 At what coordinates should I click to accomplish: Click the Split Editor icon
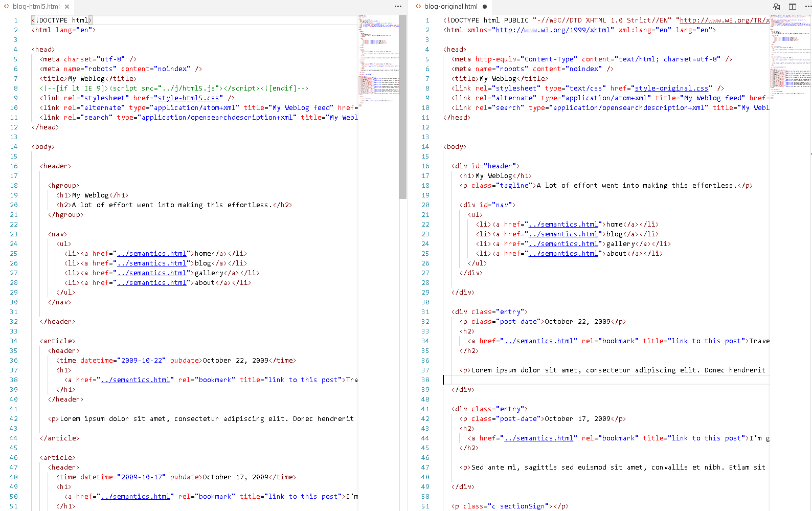793,7
